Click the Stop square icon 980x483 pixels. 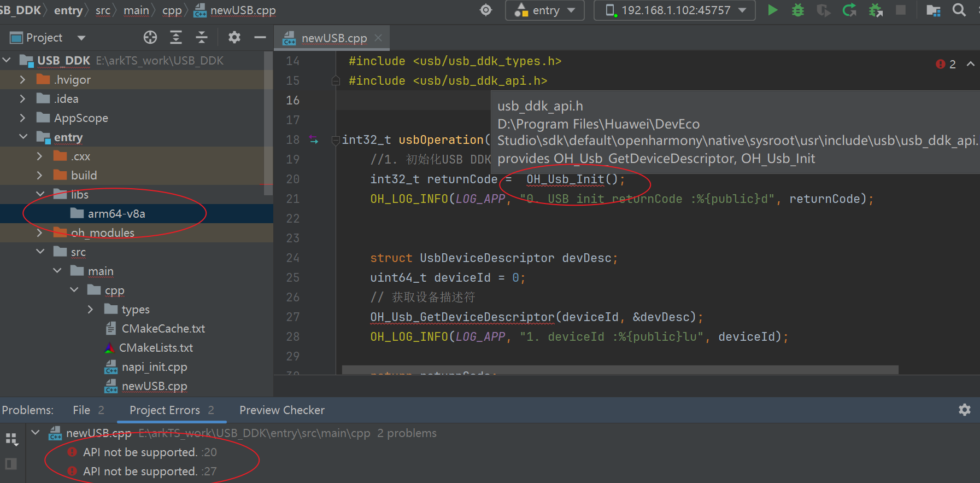pos(901,10)
